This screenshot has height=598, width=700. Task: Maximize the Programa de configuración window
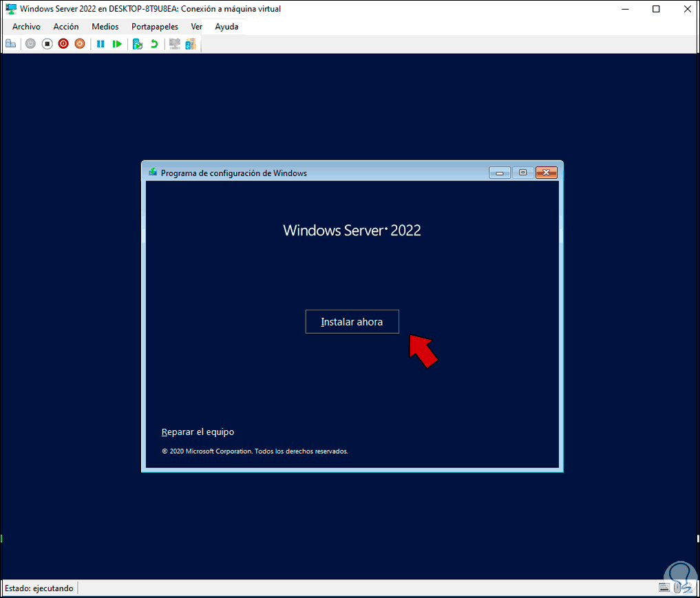(x=523, y=173)
